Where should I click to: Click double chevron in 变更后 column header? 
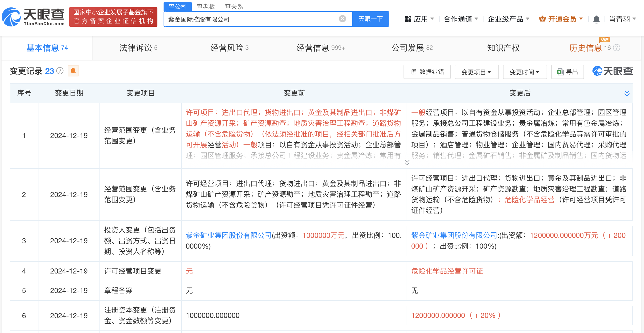[x=627, y=93]
